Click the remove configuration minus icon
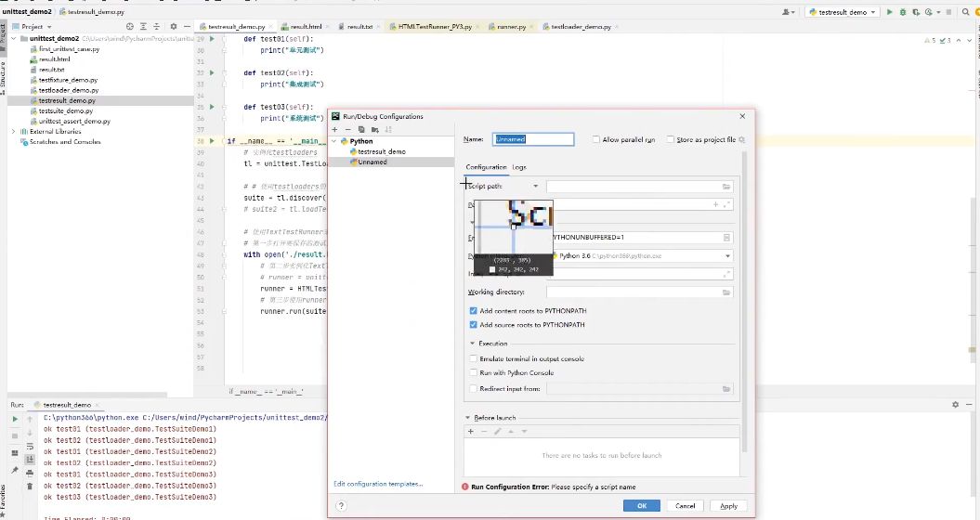Screen dimensions: 980x520 (x=347, y=129)
